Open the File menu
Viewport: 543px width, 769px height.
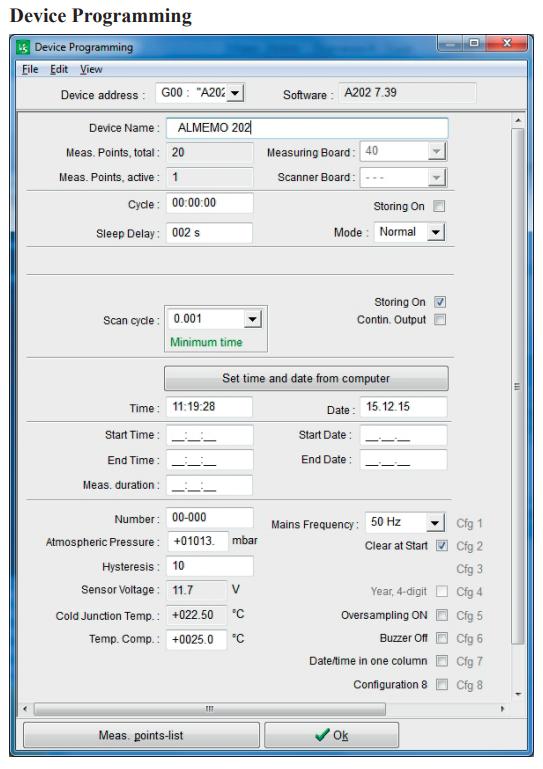(30, 69)
